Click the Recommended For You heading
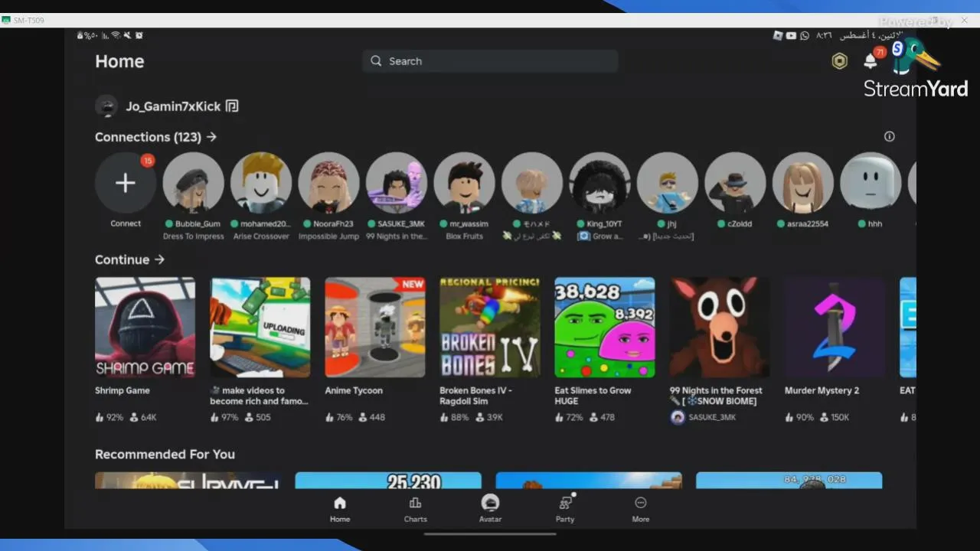 point(165,454)
